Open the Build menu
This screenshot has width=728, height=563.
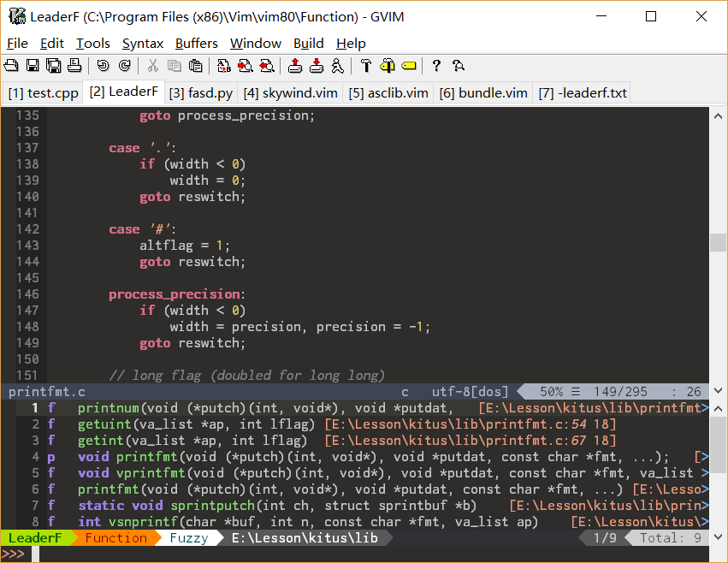(308, 43)
